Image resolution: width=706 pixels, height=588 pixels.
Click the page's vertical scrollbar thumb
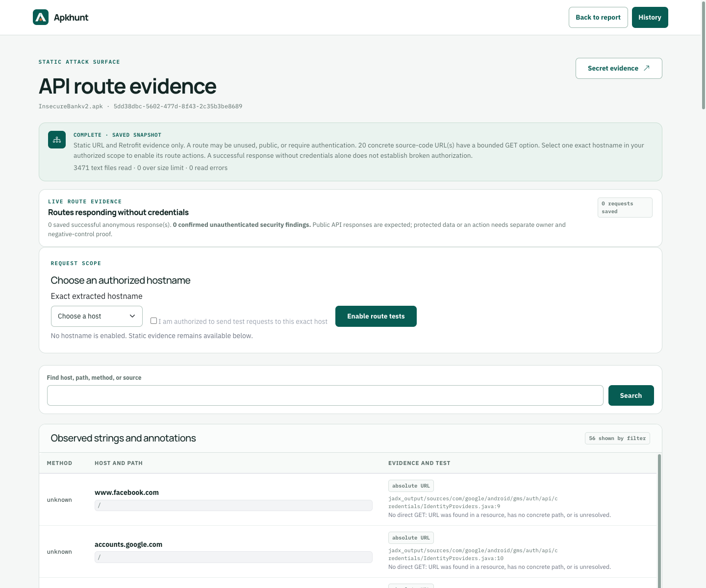coord(704,55)
